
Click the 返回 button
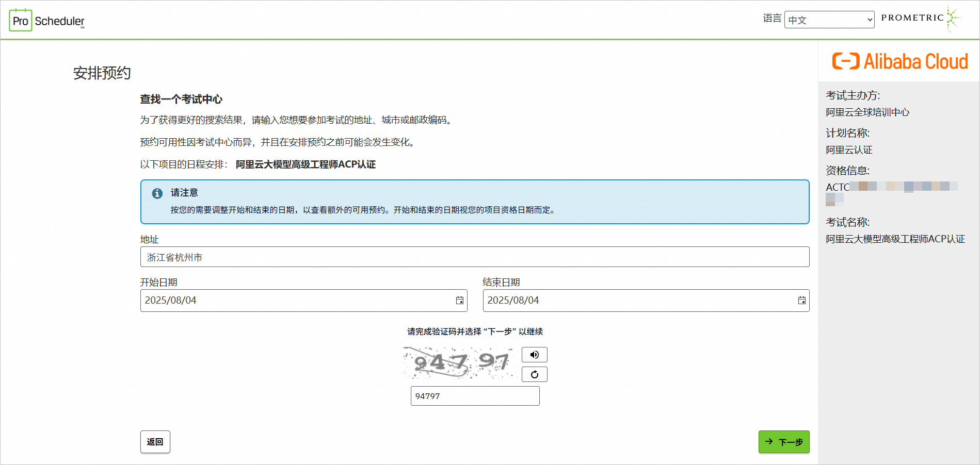tap(155, 442)
